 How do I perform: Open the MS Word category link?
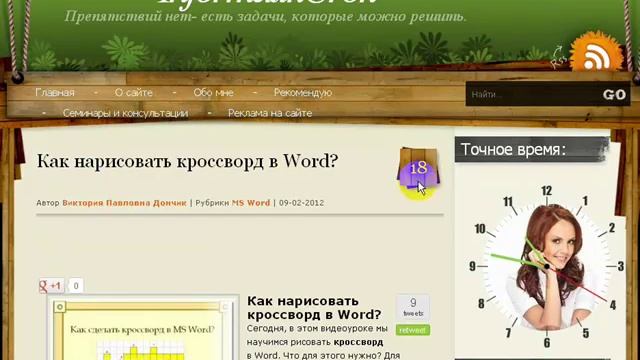tap(251, 203)
